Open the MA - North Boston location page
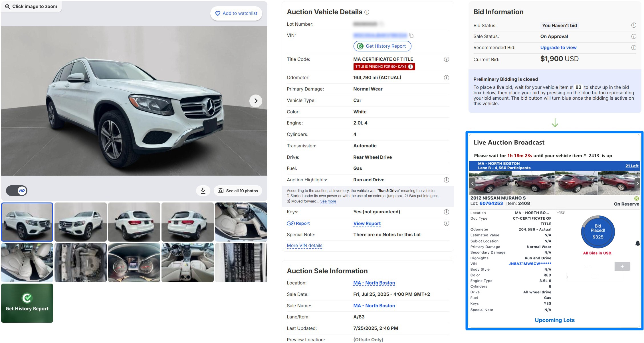The height and width of the screenshot is (343, 644). 374,283
